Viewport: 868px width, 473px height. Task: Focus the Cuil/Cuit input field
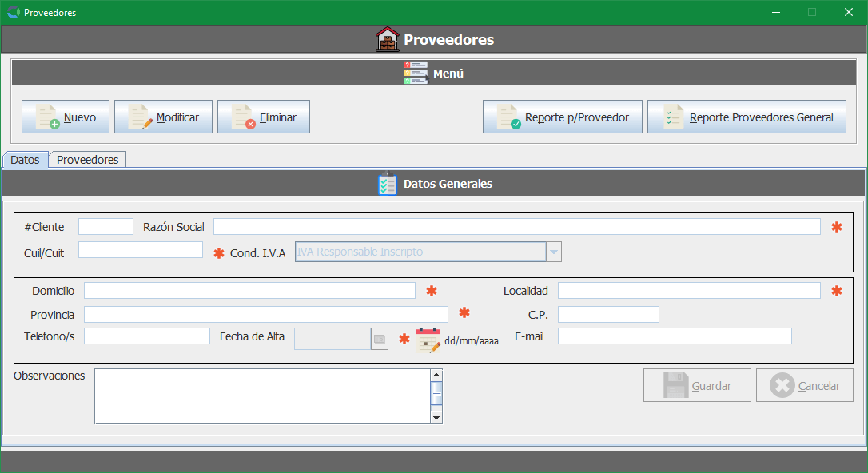pos(141,250)
